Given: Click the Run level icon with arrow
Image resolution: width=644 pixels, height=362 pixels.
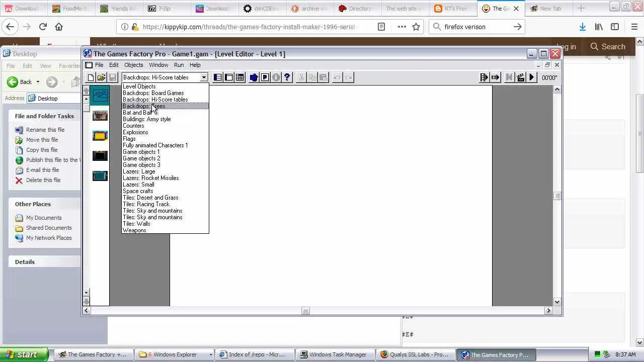Looking at the screenshot, I should (496, 77).
